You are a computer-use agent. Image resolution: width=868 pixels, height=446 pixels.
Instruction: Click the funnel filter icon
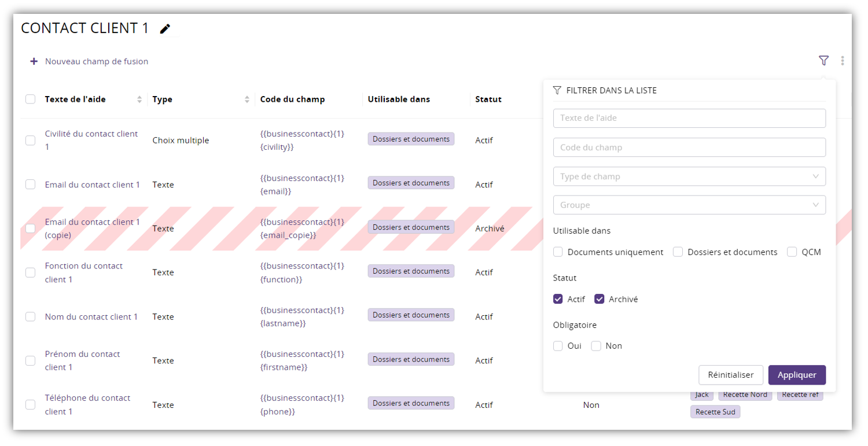pyautogui.click(x=823, y=61)
